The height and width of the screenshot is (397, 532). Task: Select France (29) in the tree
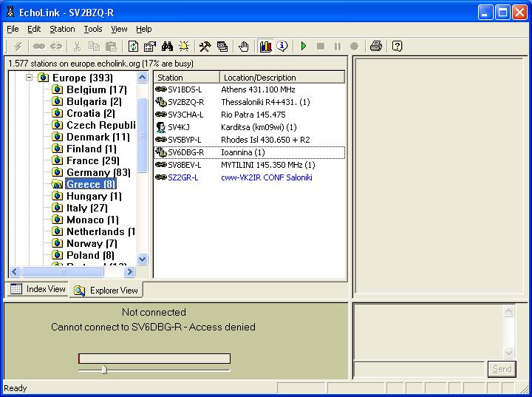pos(93,160)
